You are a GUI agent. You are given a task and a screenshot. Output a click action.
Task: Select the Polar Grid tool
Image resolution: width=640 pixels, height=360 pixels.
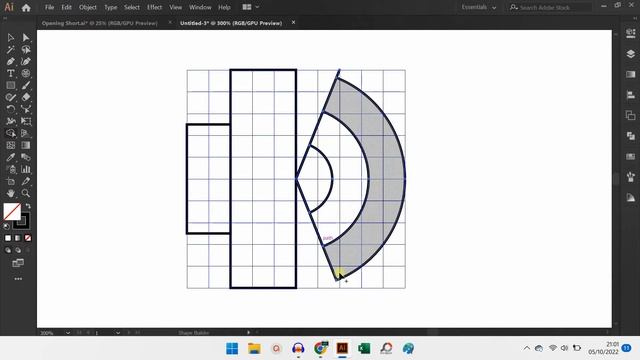point(26,73)
